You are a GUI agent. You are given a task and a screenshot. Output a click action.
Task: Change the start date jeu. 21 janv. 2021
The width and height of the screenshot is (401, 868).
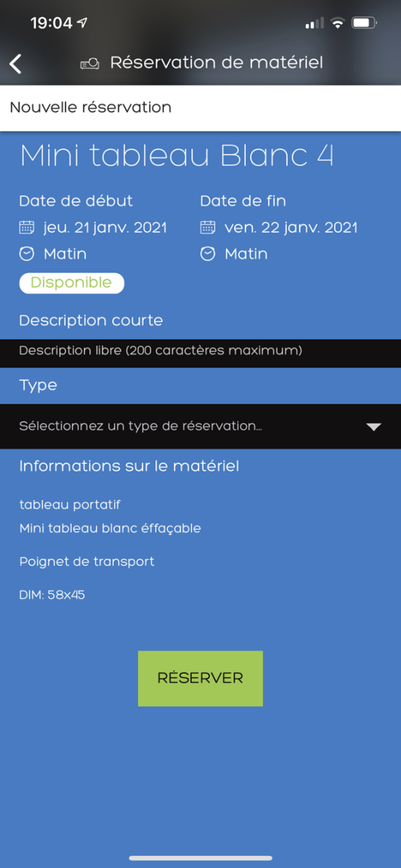(105, 228)
